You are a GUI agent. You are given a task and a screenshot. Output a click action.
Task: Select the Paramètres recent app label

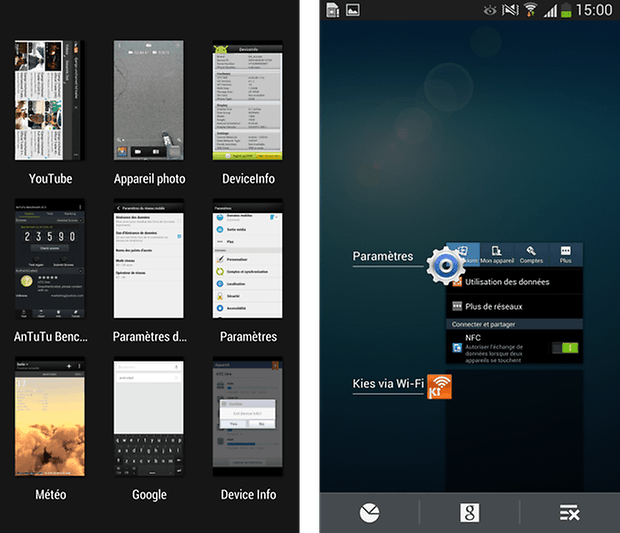point(383,256)
